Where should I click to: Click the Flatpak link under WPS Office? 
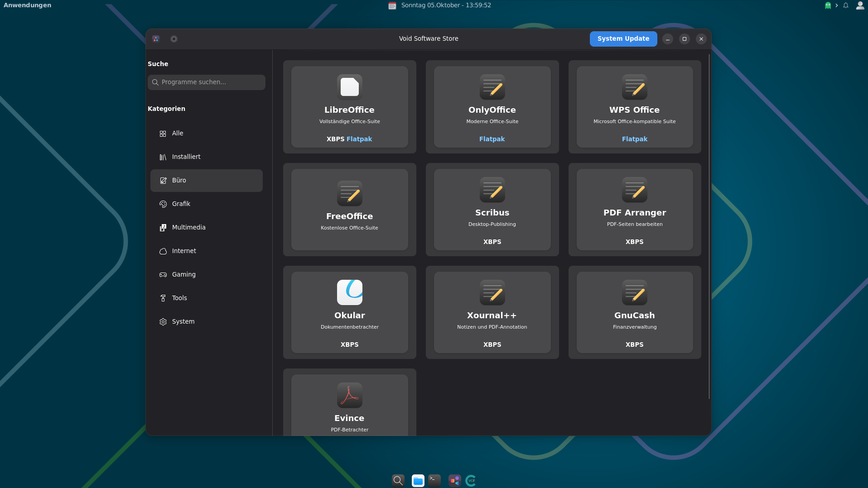(x=634, y=139)
